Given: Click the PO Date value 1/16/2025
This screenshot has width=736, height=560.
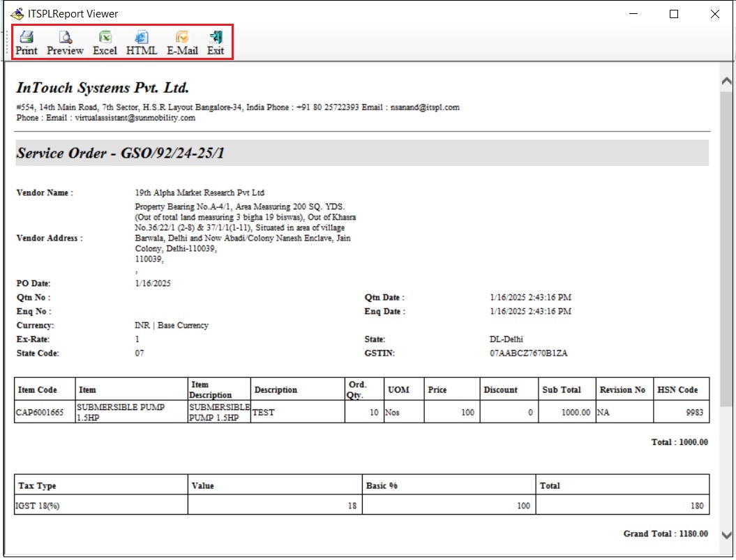Looking at the screenshot, I should [x=153, y=284].
